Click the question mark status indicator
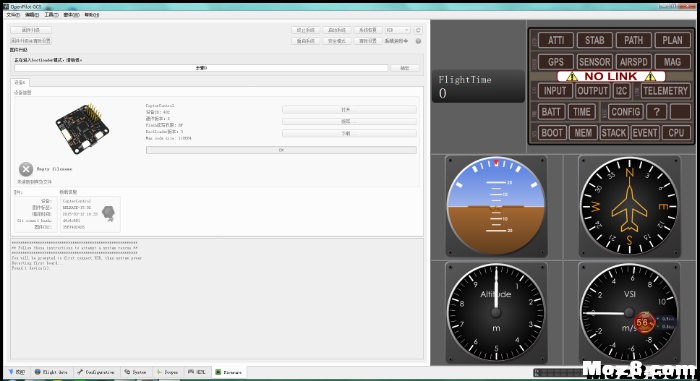 point(656,112)
